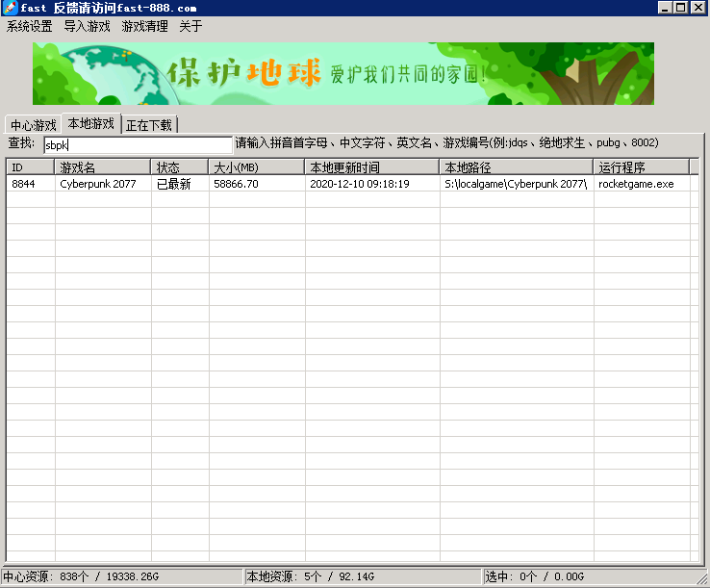Sort by the 本地路径 column header
This screenshot has height=588, width=710.
517,167
